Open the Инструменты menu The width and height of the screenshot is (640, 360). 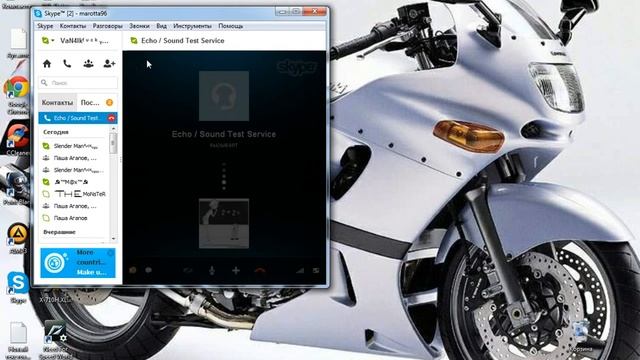[x=192, y=26]
